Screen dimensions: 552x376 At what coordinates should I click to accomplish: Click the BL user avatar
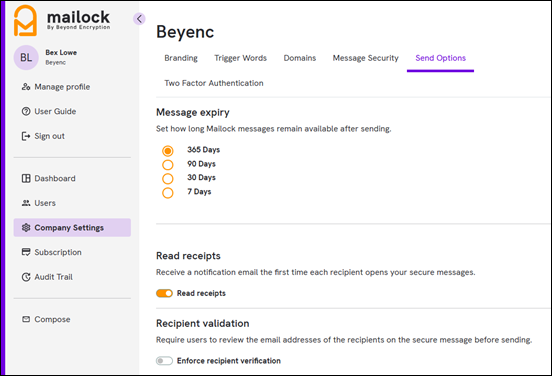pos(26,57)
